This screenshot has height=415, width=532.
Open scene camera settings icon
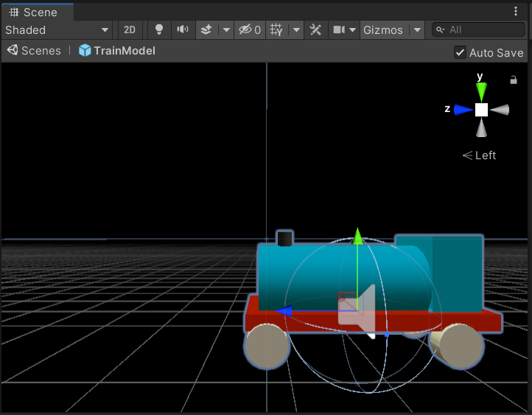point(339,30)
